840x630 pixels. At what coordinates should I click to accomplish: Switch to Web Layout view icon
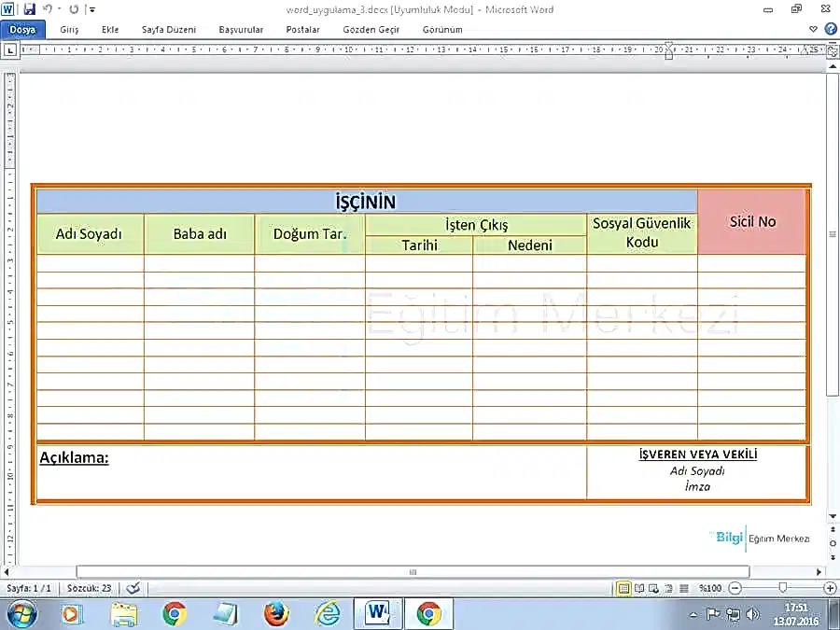654,588
